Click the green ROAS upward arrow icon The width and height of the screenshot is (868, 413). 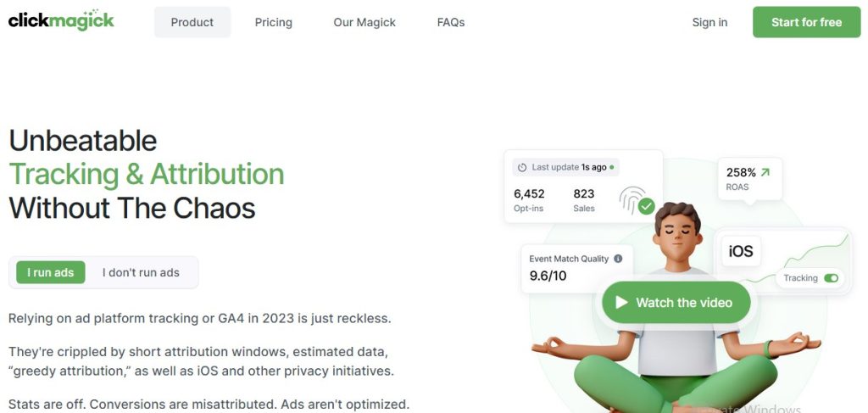(765, 172)
